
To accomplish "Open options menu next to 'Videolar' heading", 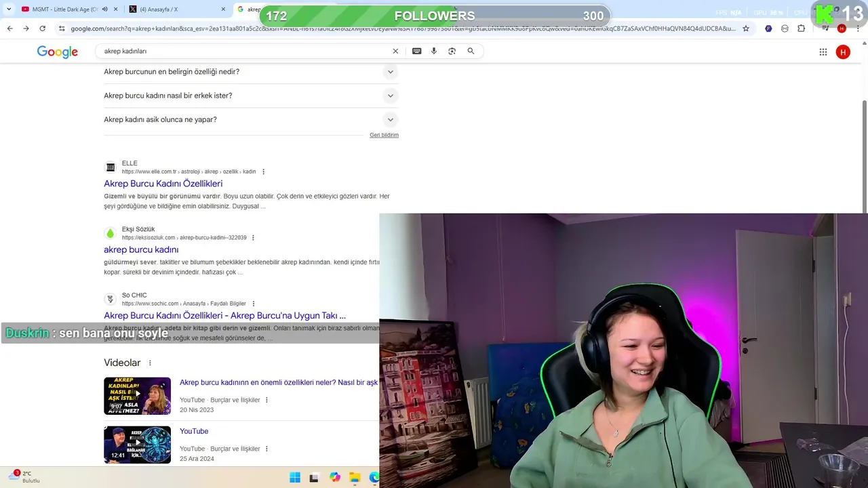I will pos(150,363).
